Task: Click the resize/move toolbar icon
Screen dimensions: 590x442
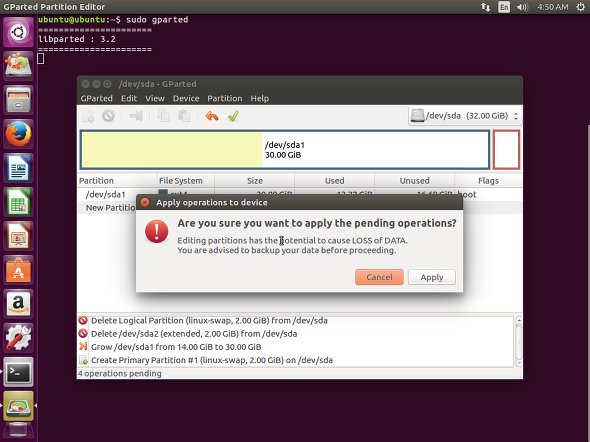Action: [x=136, y=116]
